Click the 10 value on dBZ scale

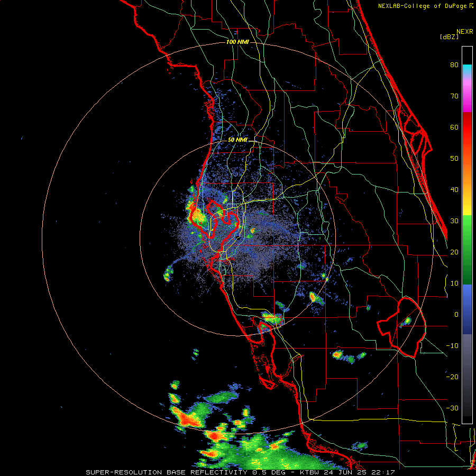[454, 283]
